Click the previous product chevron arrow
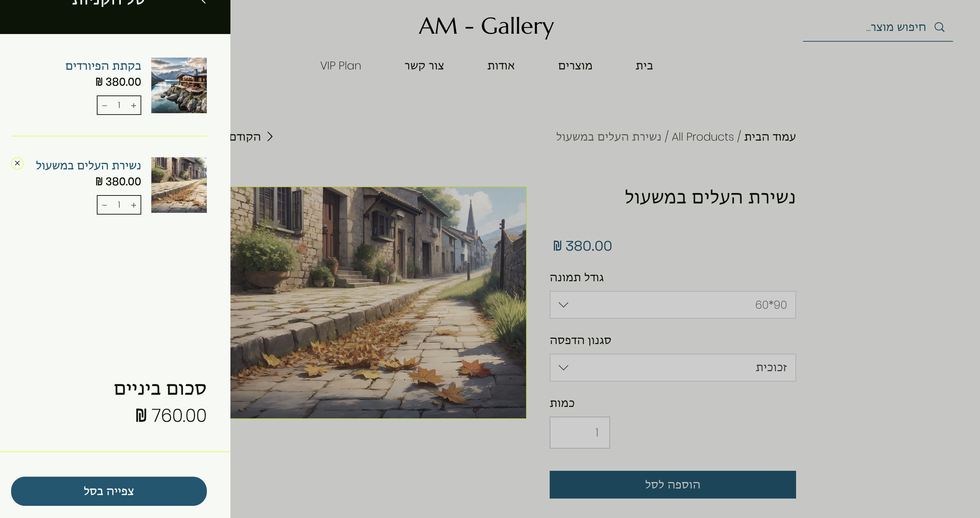 pos(270,137)
